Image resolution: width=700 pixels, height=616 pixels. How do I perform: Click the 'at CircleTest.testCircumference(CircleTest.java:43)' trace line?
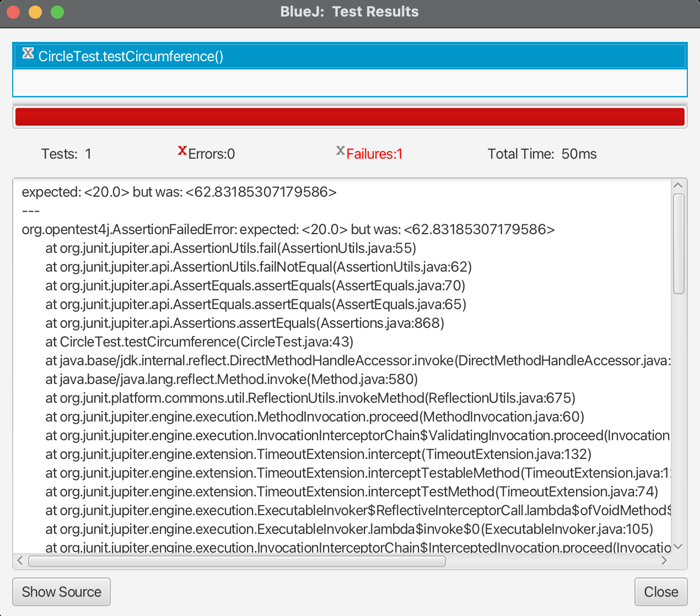pyautogui.click(x=199, y=342)
